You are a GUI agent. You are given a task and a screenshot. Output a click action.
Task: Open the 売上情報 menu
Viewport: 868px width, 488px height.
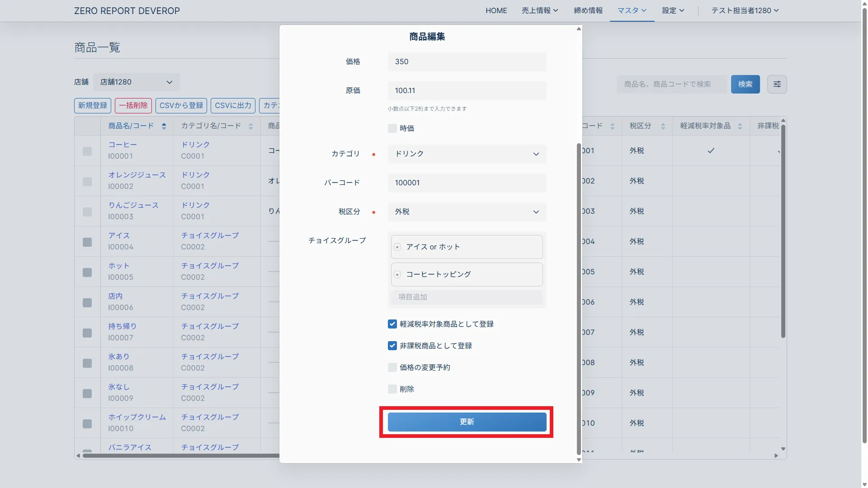click(539, 10)
